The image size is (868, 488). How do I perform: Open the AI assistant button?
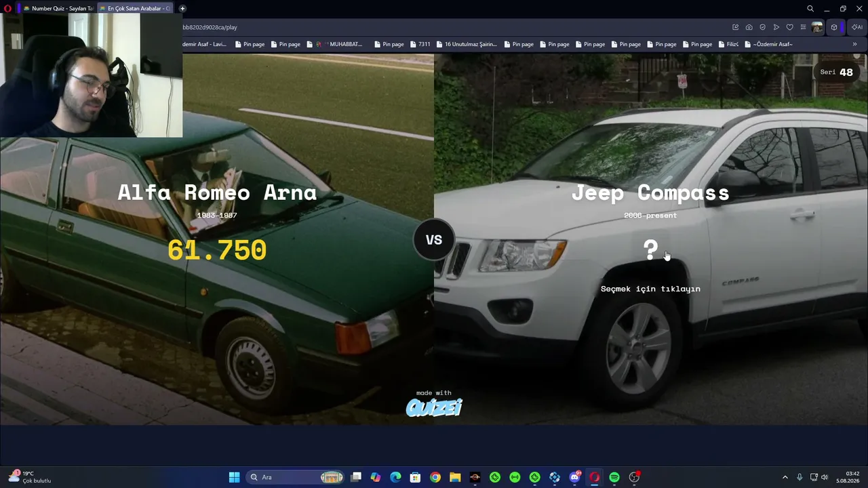(x=857, y=27)
